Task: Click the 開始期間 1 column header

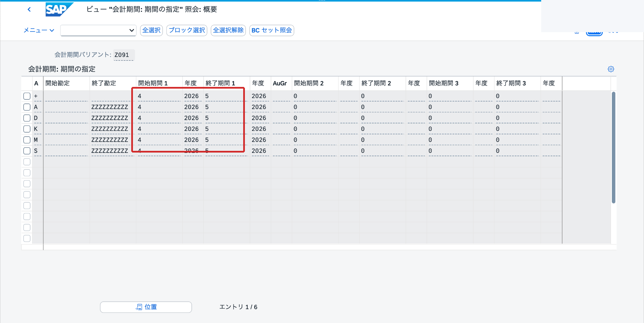Action: tap(159, 83)
